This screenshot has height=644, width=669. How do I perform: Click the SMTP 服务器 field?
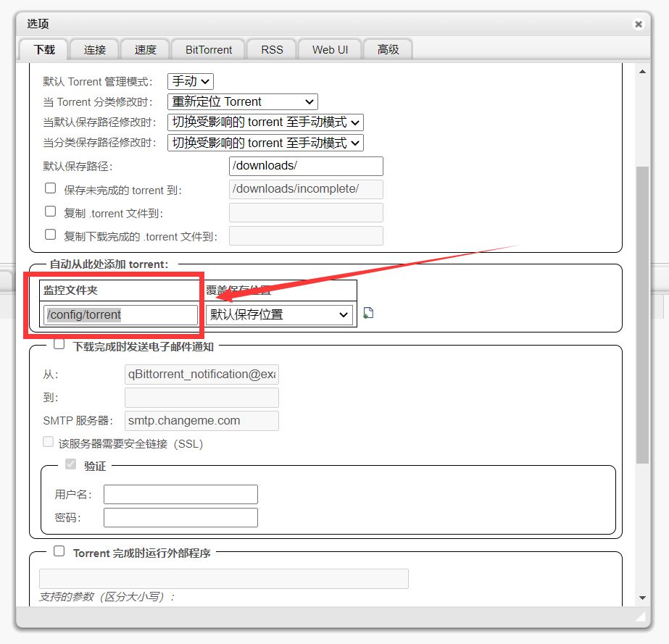pyautogui.click(x=201, y=420)
